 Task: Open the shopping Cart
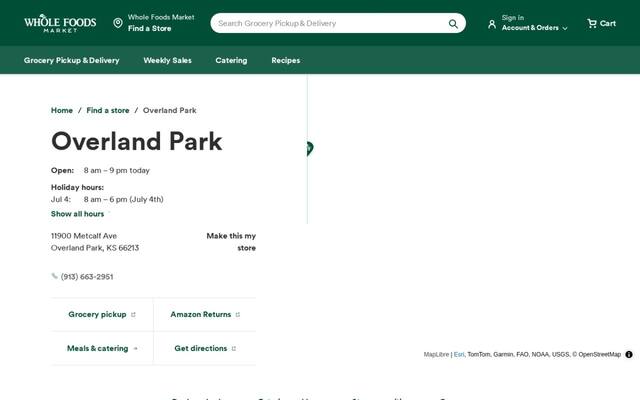coord(601,23)
